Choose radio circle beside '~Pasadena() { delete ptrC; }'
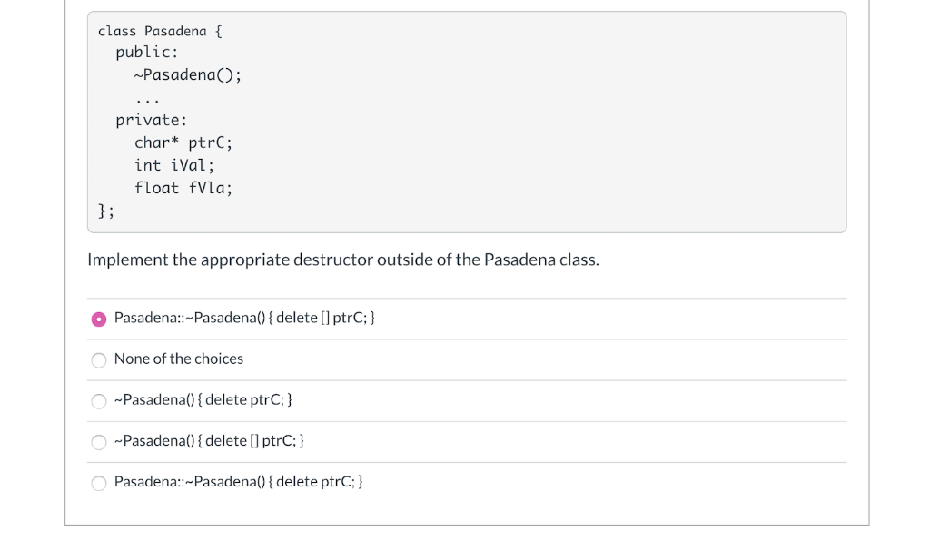This screenshot has width=930, height=560. coord(99,401)
